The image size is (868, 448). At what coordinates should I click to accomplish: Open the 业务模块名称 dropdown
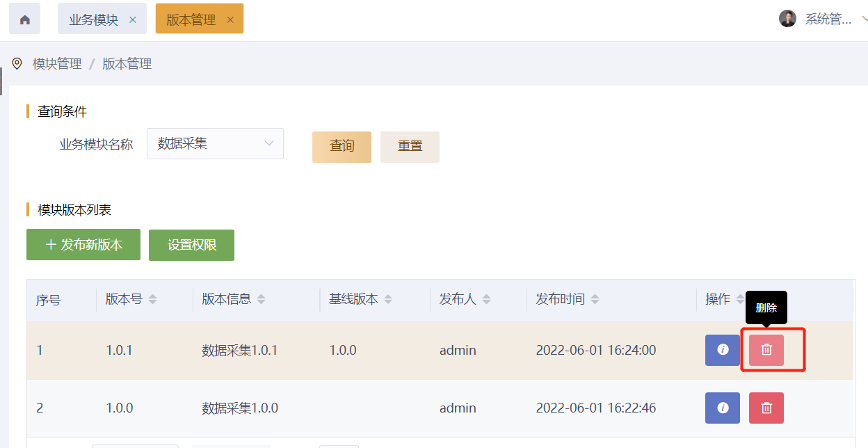coord(215,144)
